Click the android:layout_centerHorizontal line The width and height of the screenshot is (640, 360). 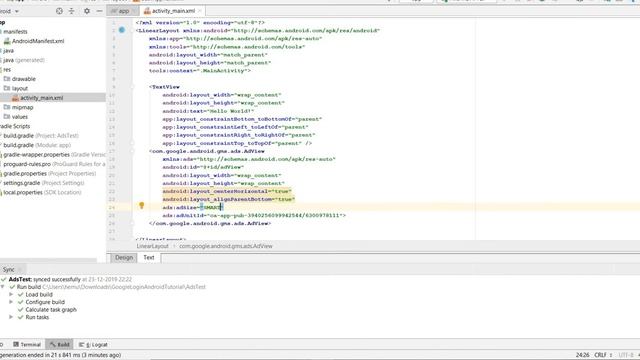pyautogui.click(x=227, y=191)
